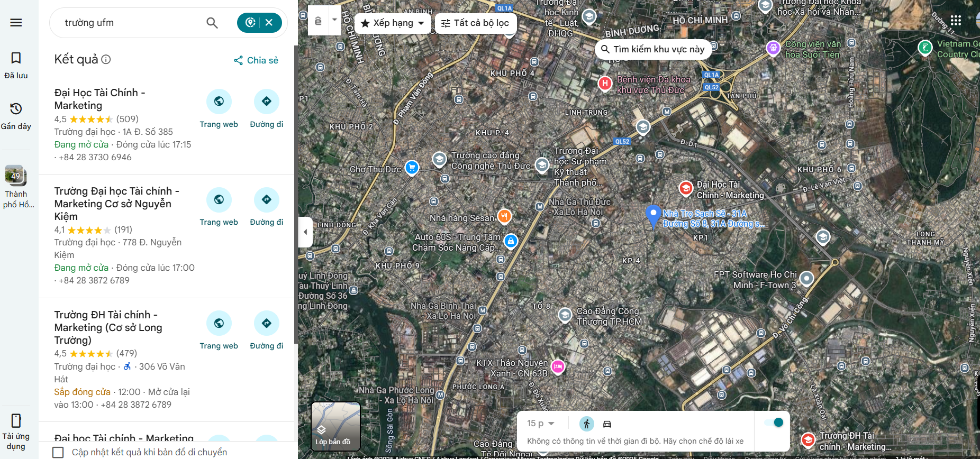This screenshot has height=459, width=980.
Task: Collapse the side panel arrow
Action: click(305, 232)
